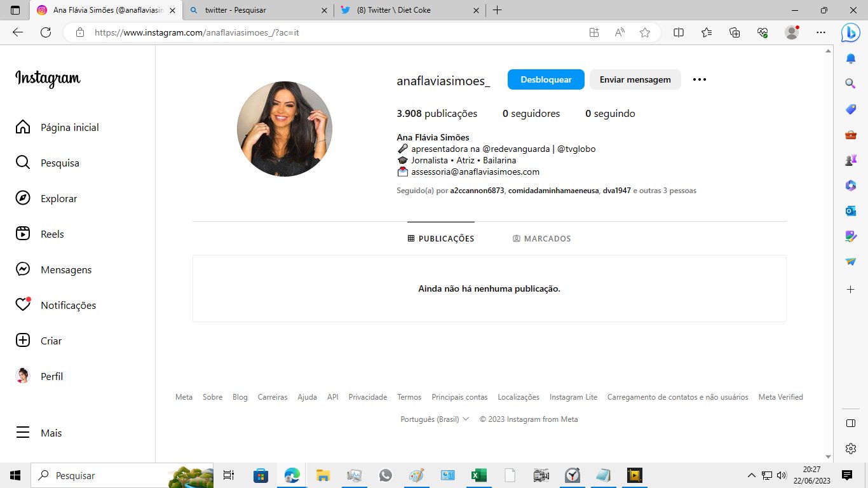Open the Edge sidebar search icon
This screenshot has width=868, height=488.
click(850, 83)
